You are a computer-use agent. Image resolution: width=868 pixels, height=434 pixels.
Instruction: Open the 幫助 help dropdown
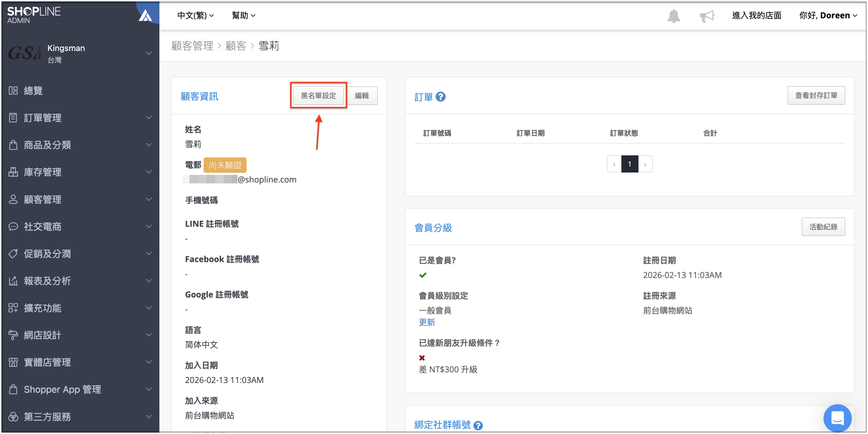244,15
